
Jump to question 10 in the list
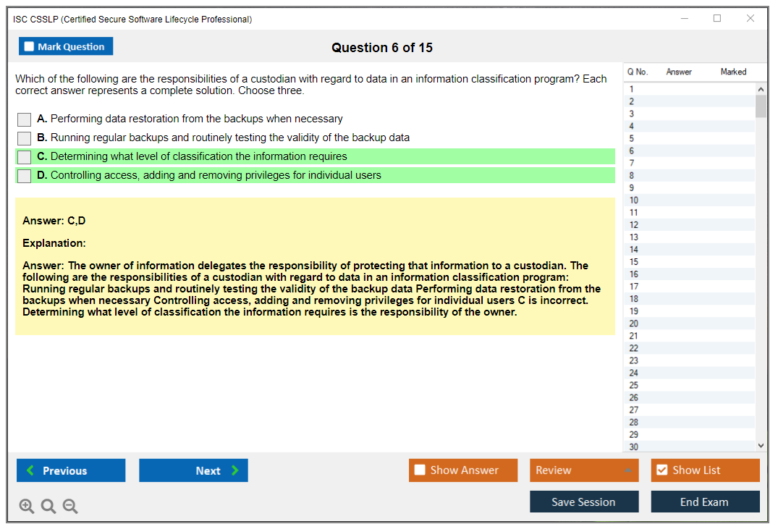pyautogui.click(x=634, y=200)
